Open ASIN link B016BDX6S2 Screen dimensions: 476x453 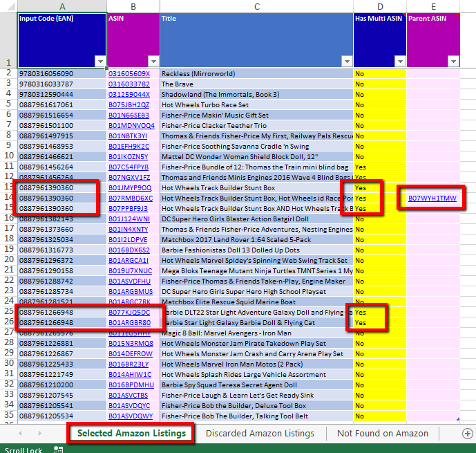[x=129, y=250]
